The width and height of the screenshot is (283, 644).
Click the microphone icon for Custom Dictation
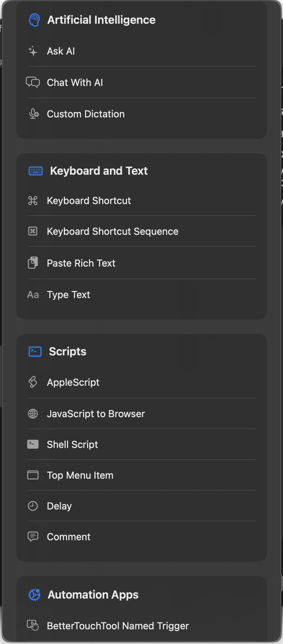coord(33,114)
